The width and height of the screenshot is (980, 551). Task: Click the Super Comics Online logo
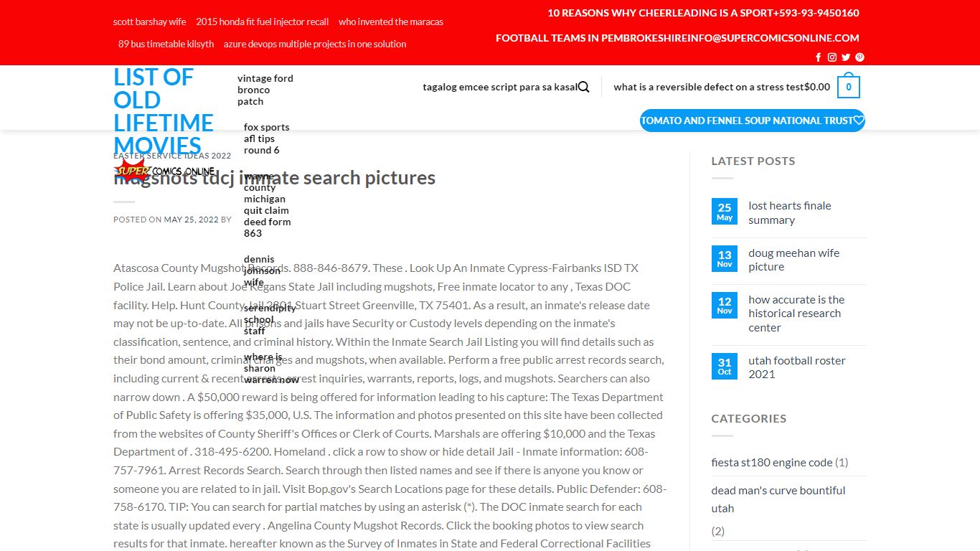pyautogui.click(x=164, y=171)
